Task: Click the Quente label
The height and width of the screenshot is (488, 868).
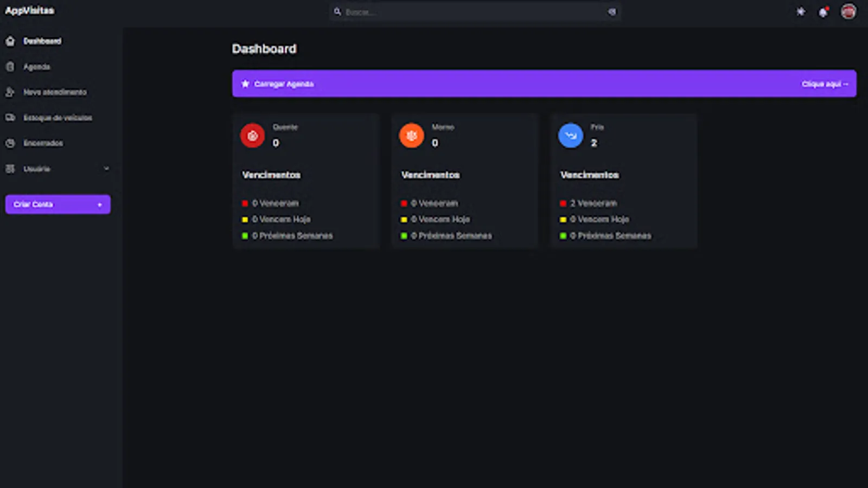Action: (x=285, y=127)
